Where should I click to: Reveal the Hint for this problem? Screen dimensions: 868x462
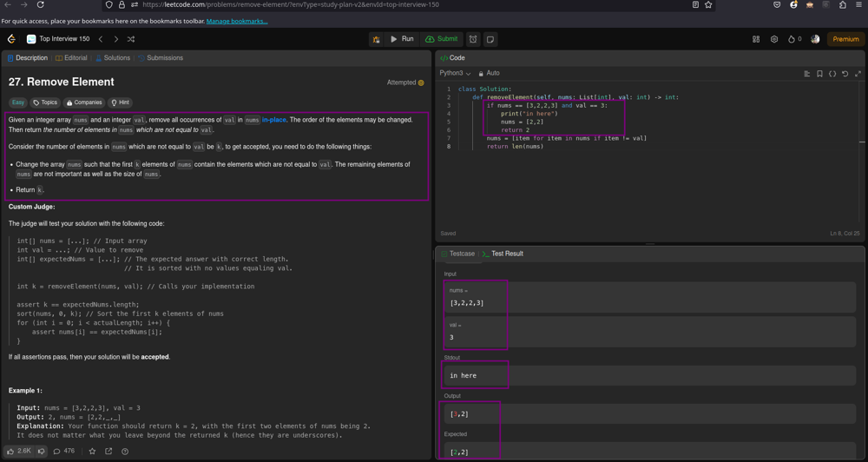(121, 102)
